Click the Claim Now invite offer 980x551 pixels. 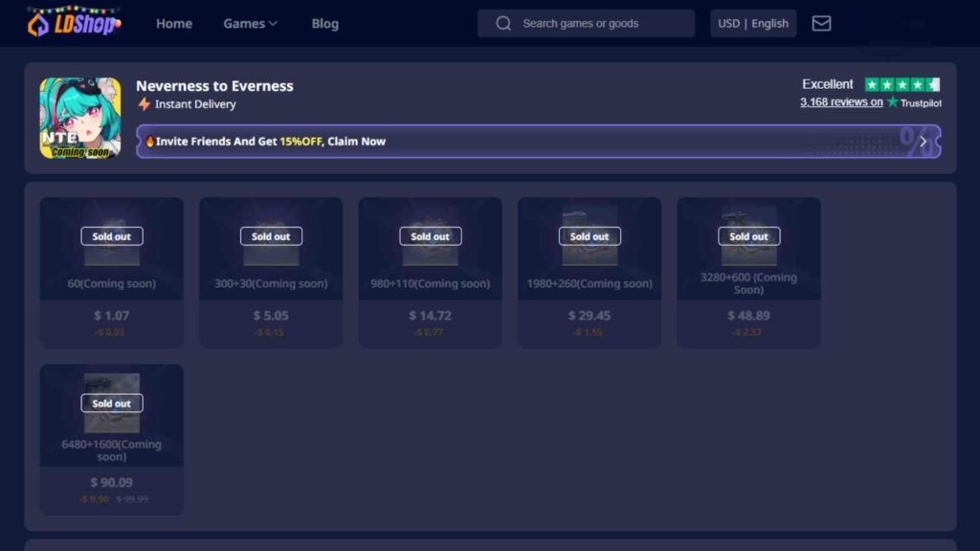tap(356, 141)
